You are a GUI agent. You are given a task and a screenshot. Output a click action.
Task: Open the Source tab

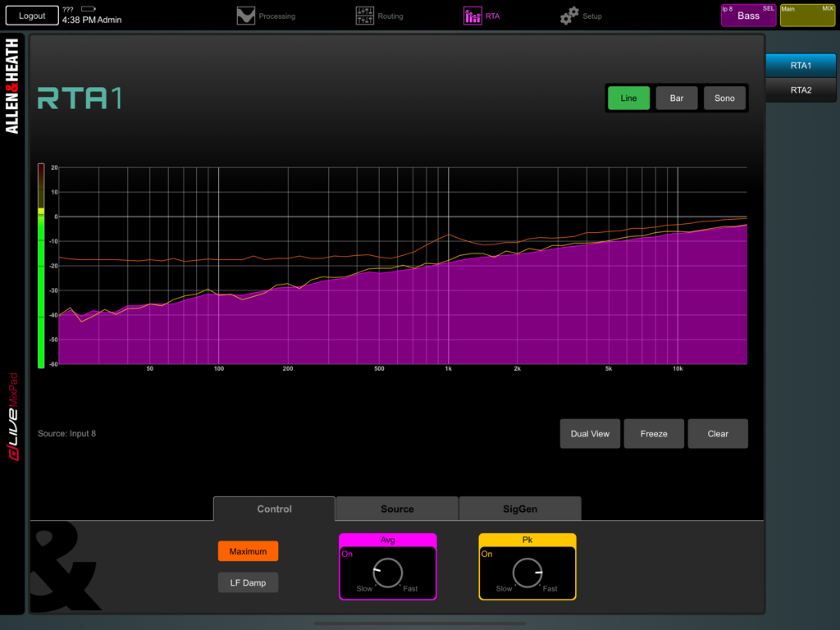click(x=396, y=509)
